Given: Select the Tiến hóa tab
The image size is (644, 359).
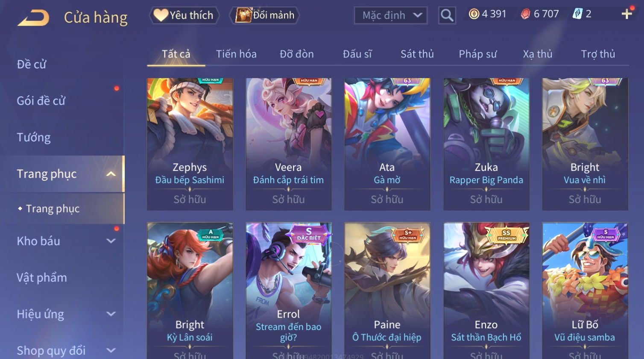Looking at the screenshot, I should pos(236,54).
